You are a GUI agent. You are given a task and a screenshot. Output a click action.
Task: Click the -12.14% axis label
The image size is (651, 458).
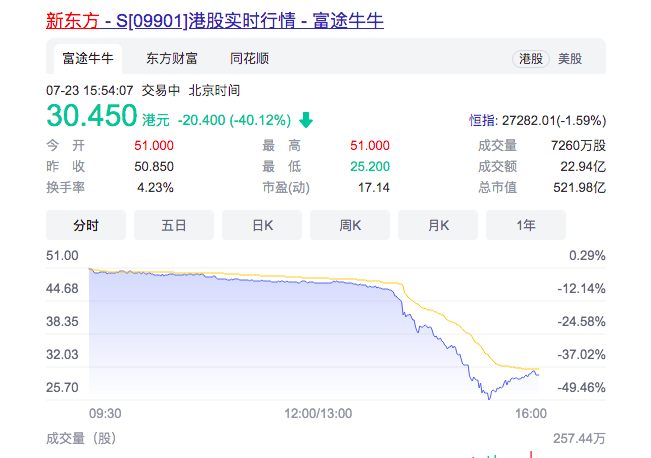coord(581,288)
